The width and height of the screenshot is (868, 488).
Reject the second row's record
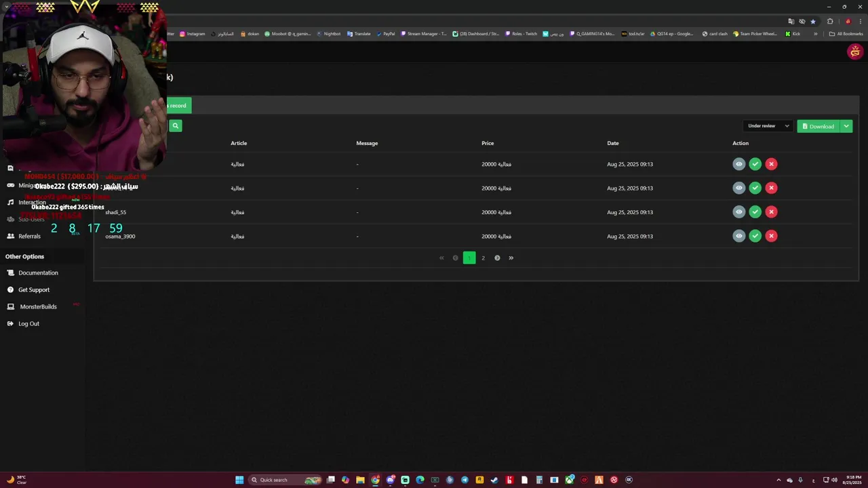pyautogui.click(x=771, y=188)
